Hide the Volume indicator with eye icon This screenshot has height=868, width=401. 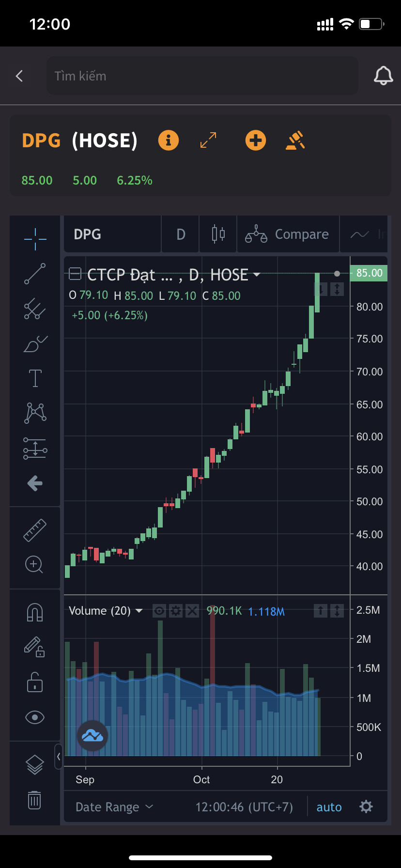159,611
